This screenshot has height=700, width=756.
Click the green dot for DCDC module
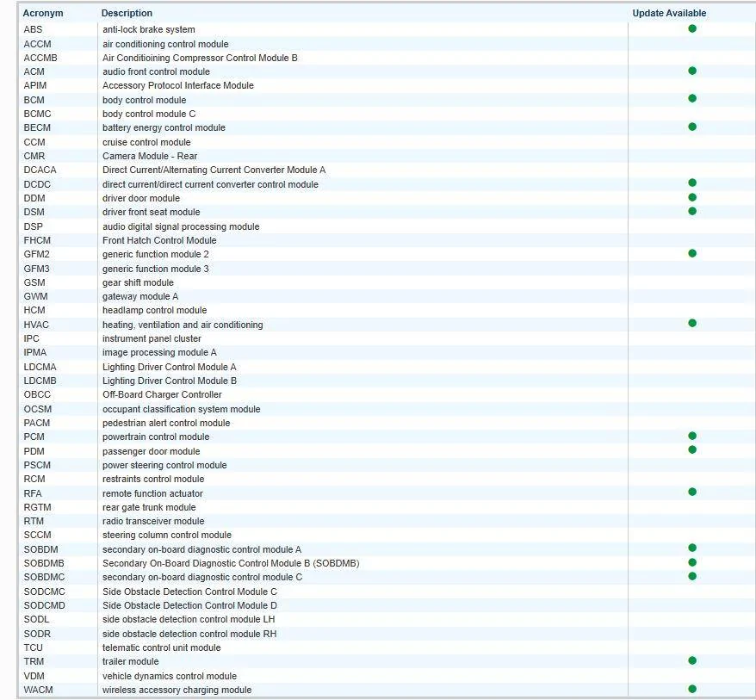tap(692, 183)
